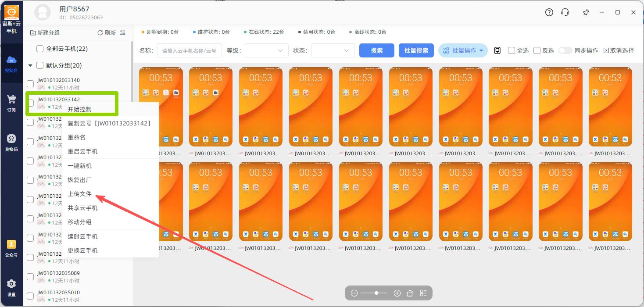The image size is (644, 307).
Task: Click 取消选择 to clear selection
Action: (x=619, y=50)
